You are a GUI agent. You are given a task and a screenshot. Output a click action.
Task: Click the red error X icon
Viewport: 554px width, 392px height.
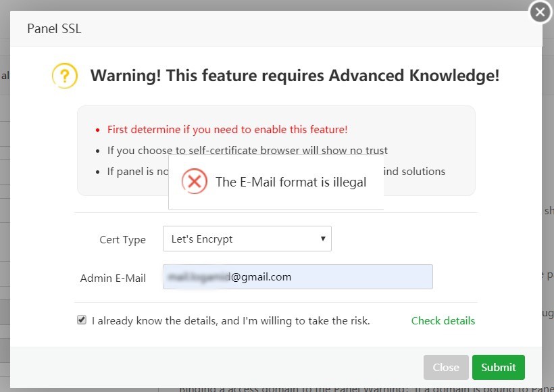pyautogui.click(x=195, y=182)
